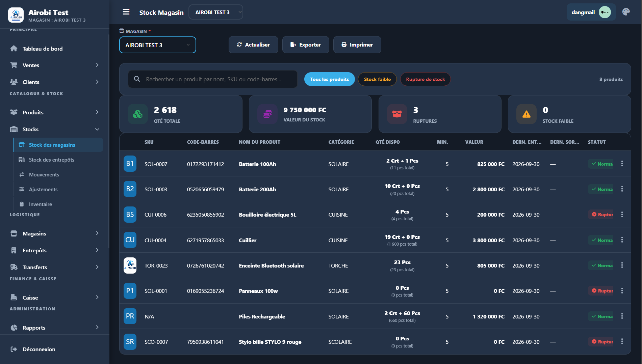
Task: Expand the Transferts sidebar menu
Action: pos(55,267)
